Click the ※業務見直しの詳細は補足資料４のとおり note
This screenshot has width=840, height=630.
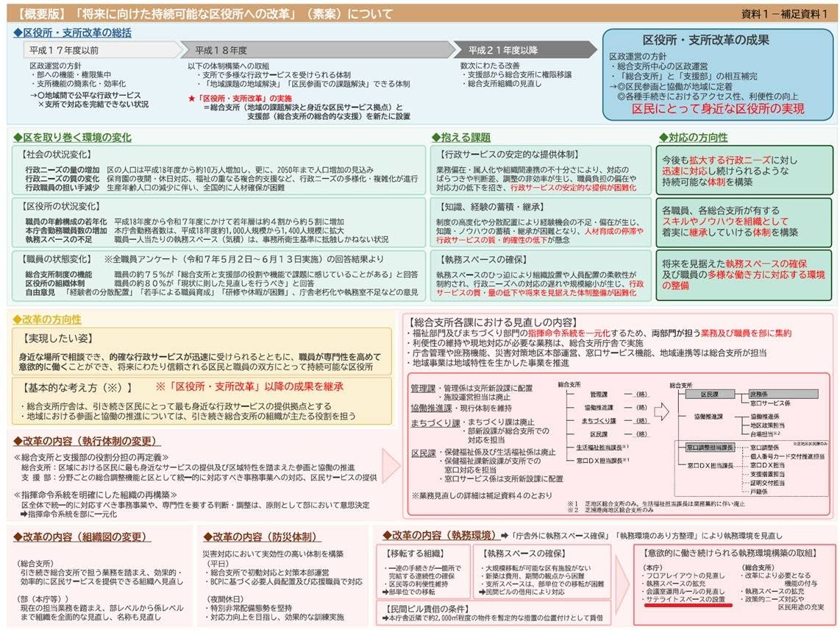pos(482,495)
